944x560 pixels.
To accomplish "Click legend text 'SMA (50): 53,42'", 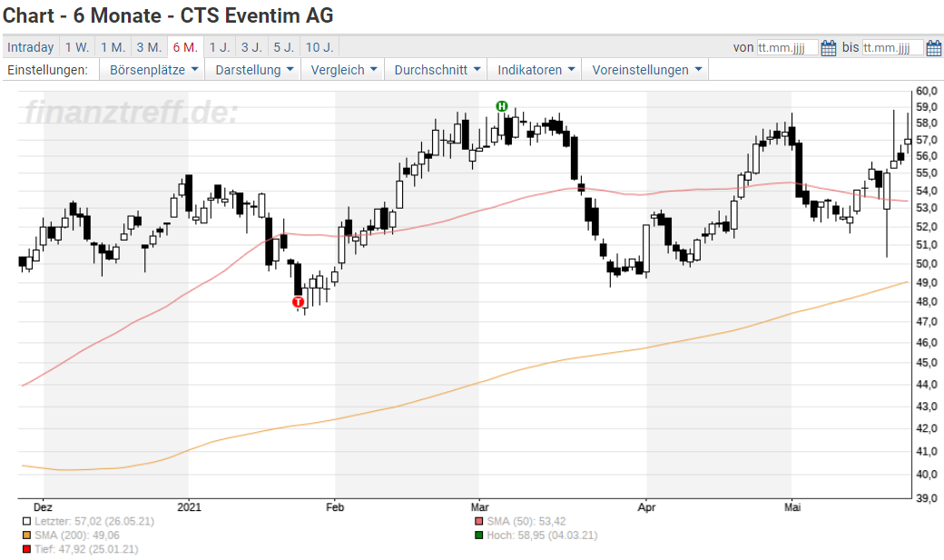I will coord(526,522).
